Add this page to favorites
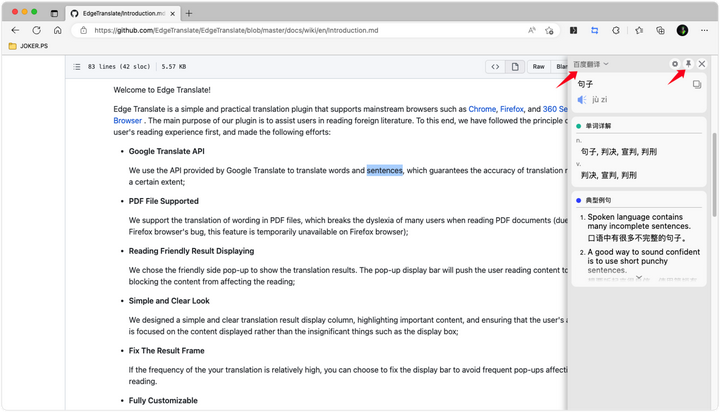Screen dimensions: 720x412 (x=549, y=31)
